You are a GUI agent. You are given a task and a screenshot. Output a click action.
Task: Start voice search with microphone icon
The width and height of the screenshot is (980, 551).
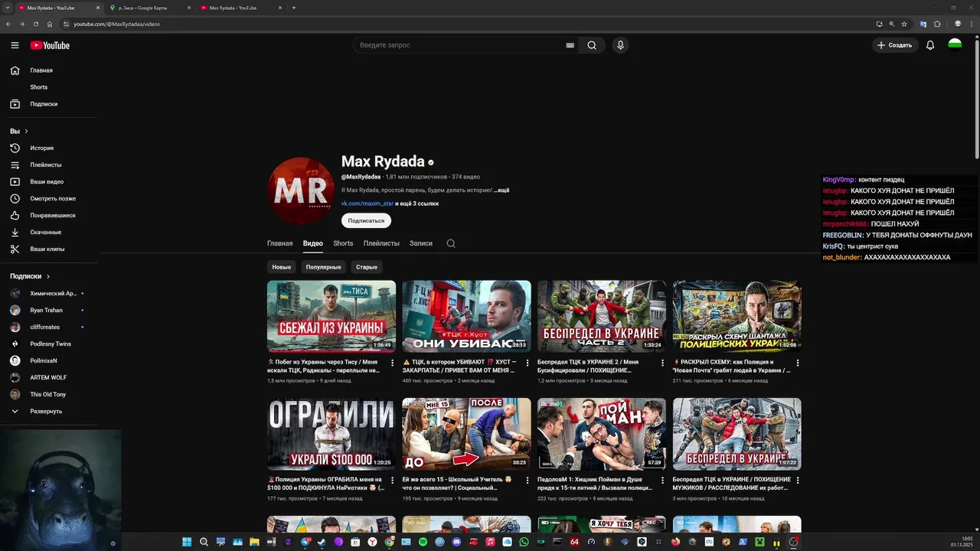click(x=620, y=45)
